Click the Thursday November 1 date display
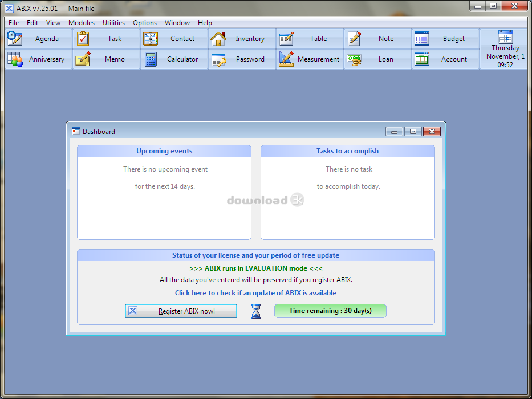Image resolution: width=532 pixels, height=399 pixels. [505, 56]
